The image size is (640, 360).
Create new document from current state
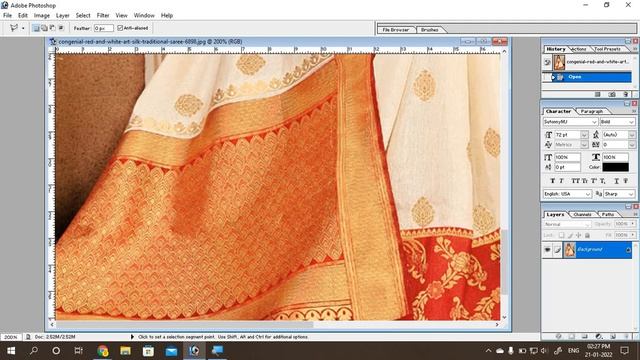tap(598, 94)
